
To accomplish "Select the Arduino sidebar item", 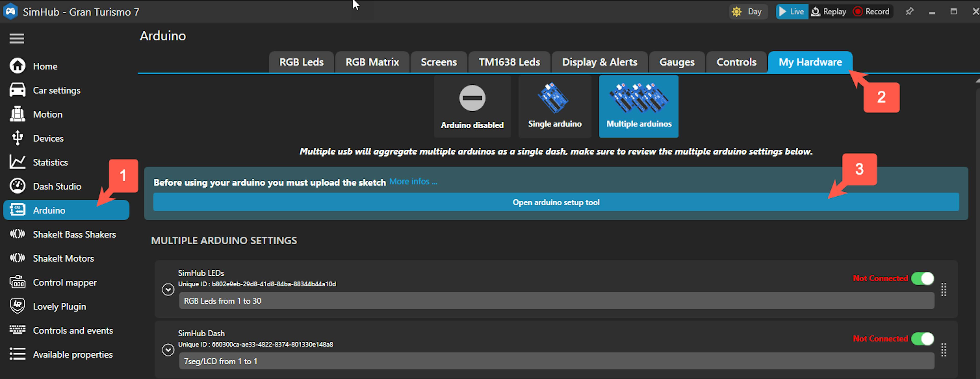I will [x=66, y=210].
